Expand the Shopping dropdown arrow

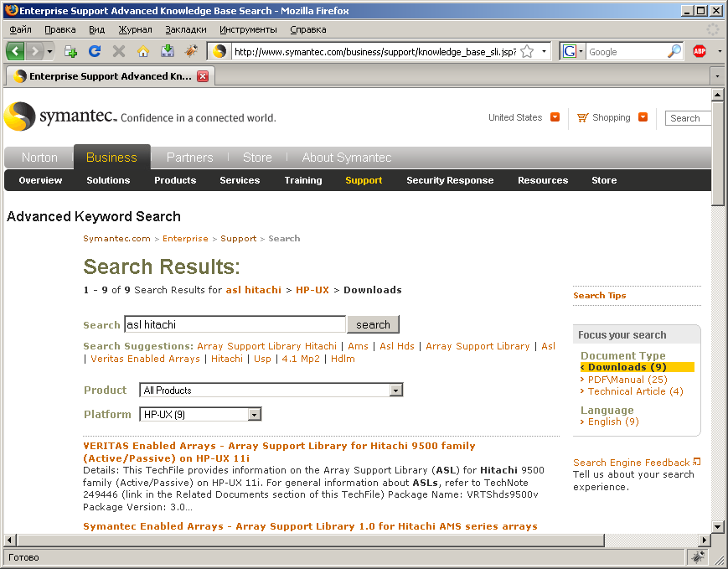(x=643, y=117)
